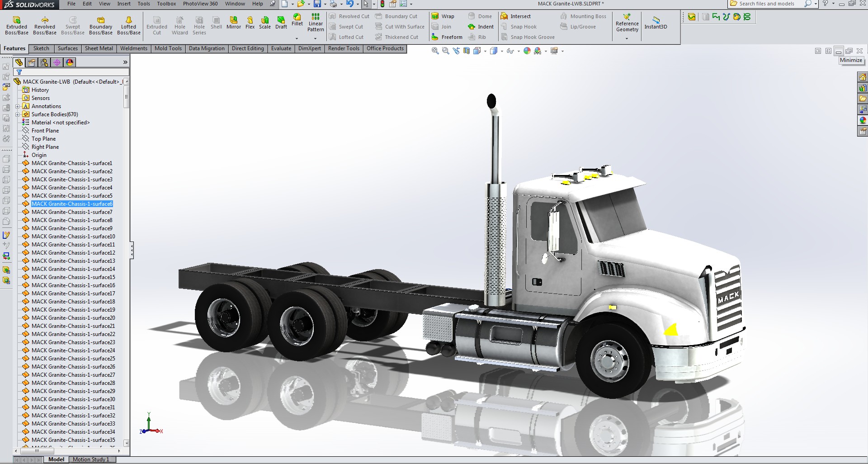Switch to the Surfaces tab
Screen dimensions: 868x464
(68, 48)
